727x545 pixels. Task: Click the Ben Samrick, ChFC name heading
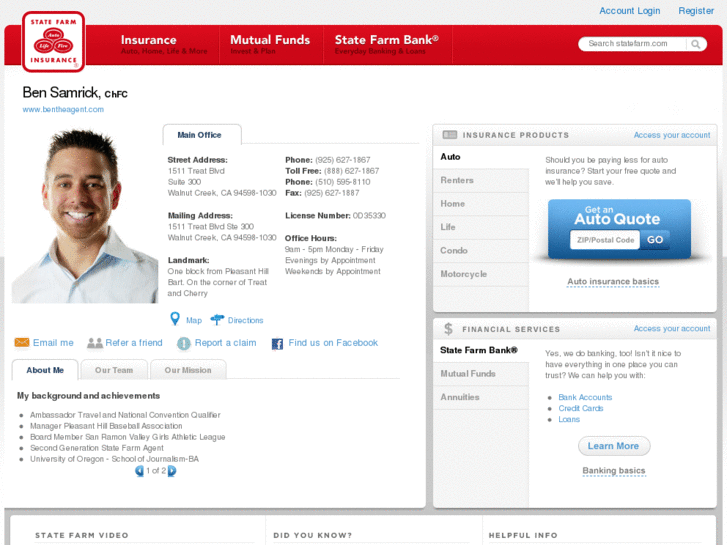(75, 93)
